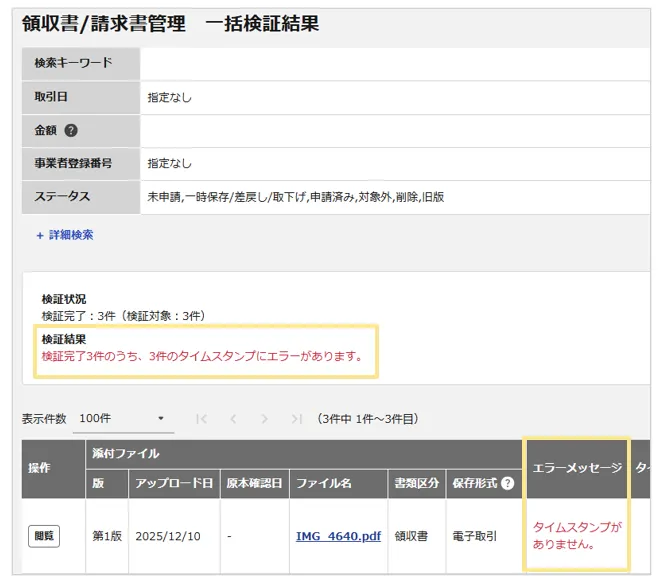Advance to the next results page
Image resolution: width=664 pixels, height=581 pixels.
click(264, 418)
